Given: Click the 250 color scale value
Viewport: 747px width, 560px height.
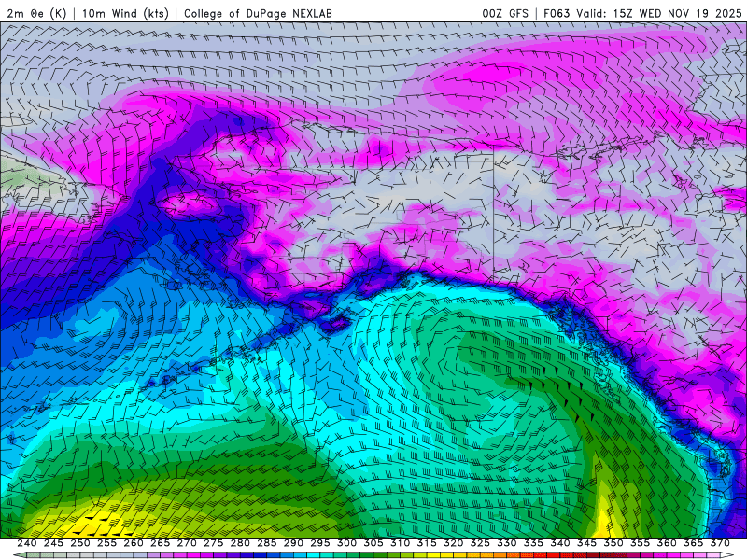Looking at the screenshot, I should pyautogui.click(x=80, y=543).
